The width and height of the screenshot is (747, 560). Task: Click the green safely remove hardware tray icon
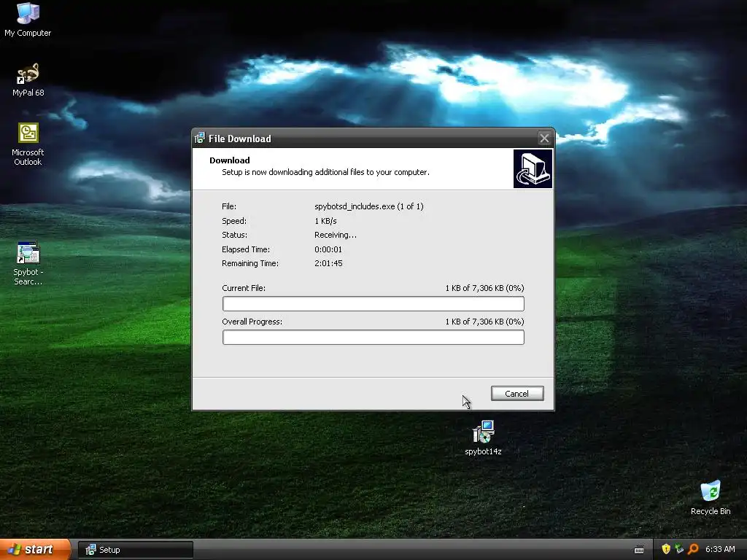click(679, 550)
